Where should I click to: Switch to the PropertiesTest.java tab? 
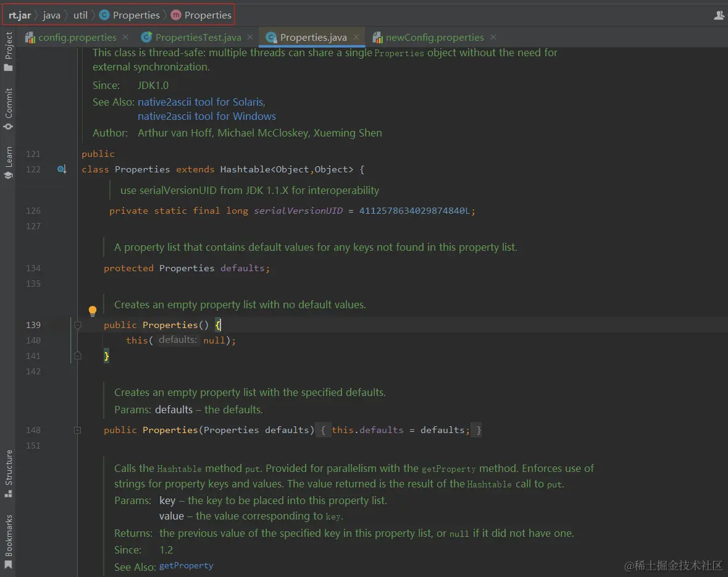198,37
